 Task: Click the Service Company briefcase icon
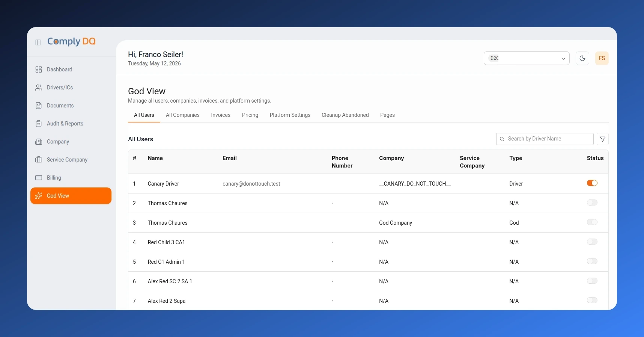point(39,160)
